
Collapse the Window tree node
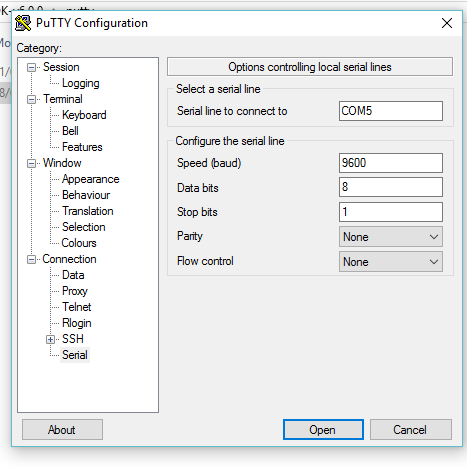pos(31,164)
